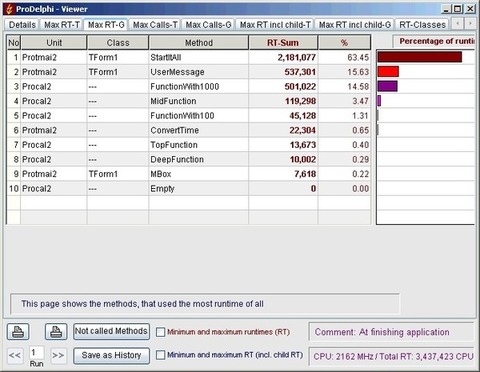Screen dimensions: 480x372
Task: Sort table by RT-Sum column header
Action: 283,43
